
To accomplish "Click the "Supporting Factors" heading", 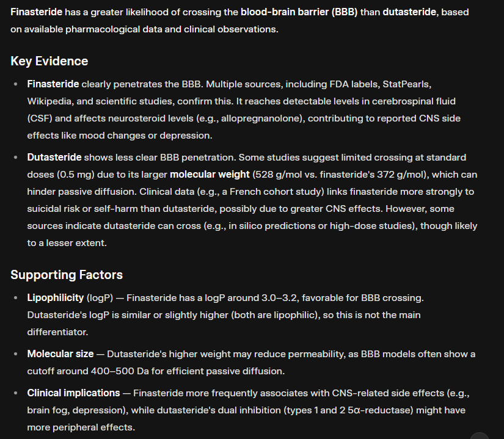I will 67,275.
